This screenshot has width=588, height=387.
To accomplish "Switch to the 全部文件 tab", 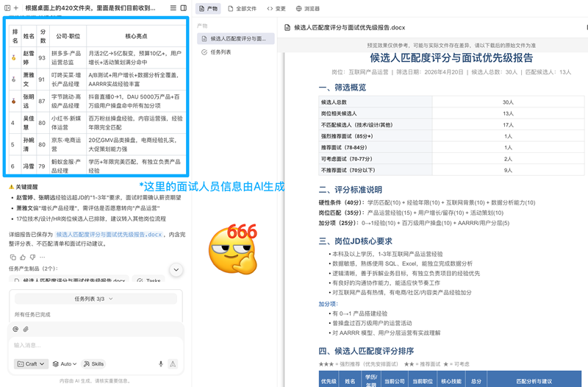I will (x=243, y=9).
